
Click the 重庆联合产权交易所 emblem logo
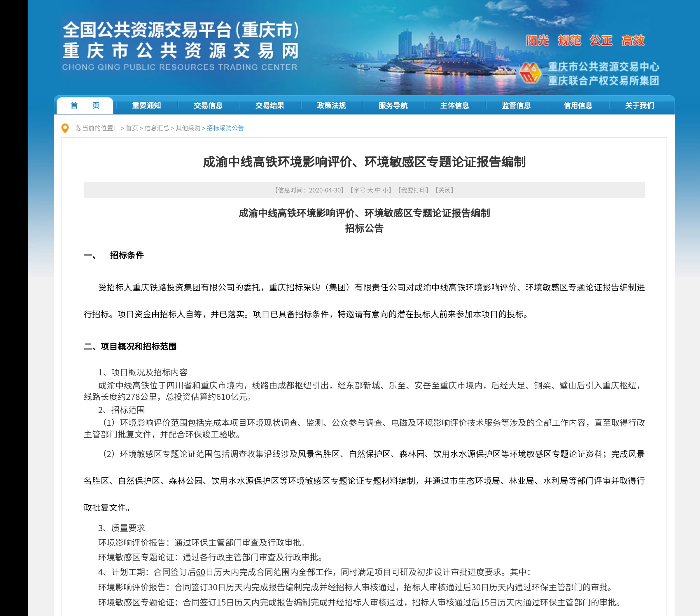coord(531,73)
